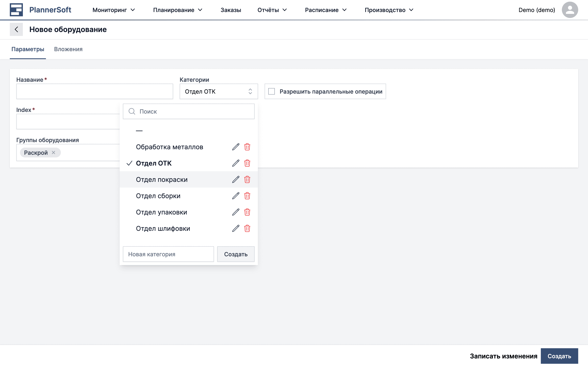Image resolution: width=588 pixels, height=367 pixels.
Task: Click the search magnifier in category dropdown
Action: click(x=132, y=111)
